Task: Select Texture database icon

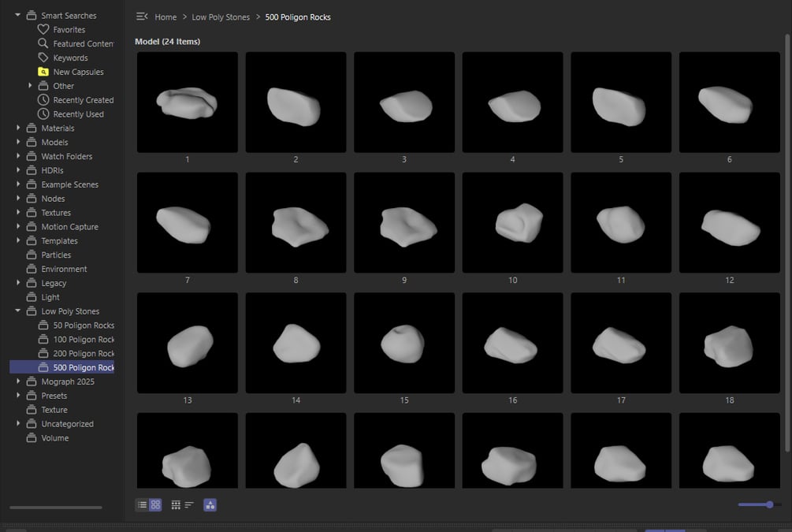Action: coord(32,411)
